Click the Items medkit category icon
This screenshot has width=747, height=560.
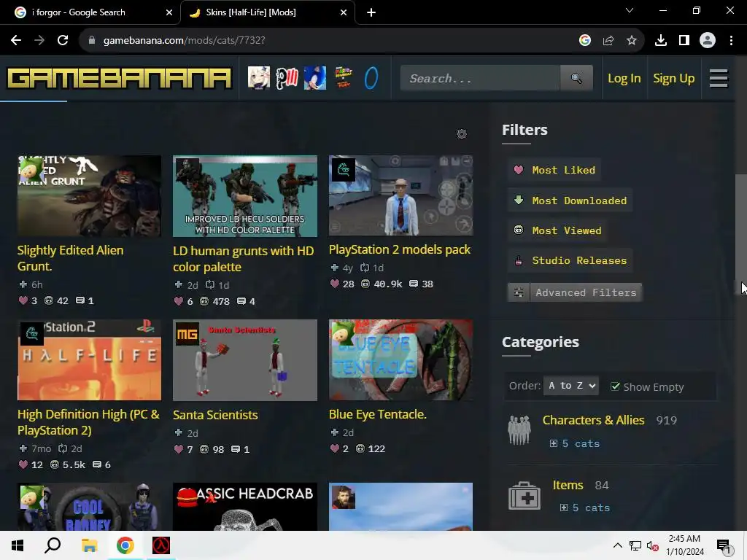(x=524, y=496)
